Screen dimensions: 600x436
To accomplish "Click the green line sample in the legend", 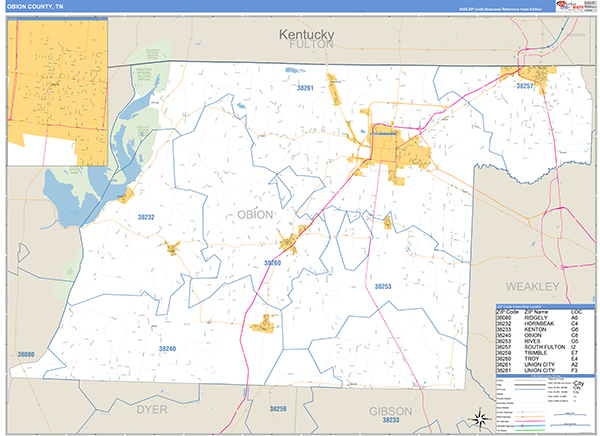I will click(x=530, y=430).
